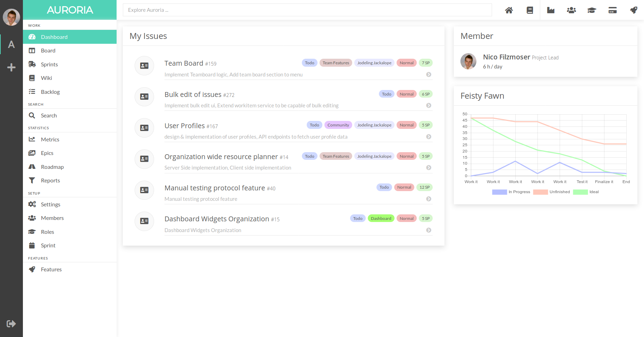Open Manual testing protocol arrow icon
The height and width of the screenshot is (337, 644).
point(429,199)
